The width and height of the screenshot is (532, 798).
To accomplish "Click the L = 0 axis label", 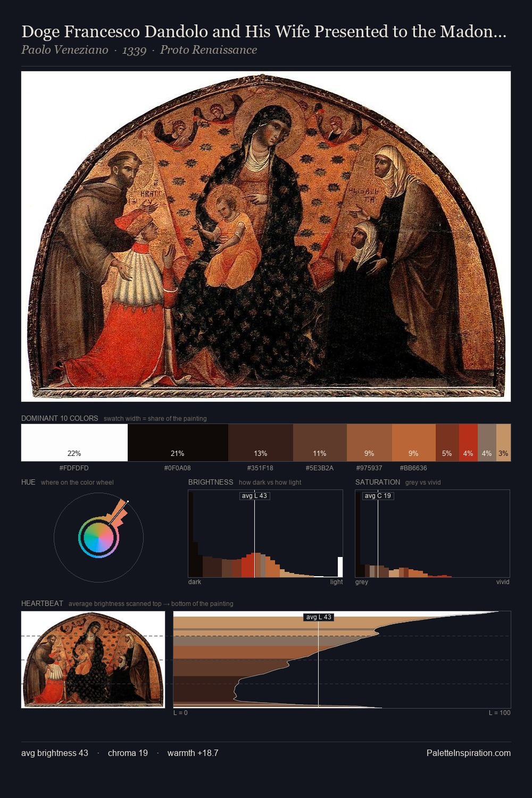I will click(x=180, y=713).
